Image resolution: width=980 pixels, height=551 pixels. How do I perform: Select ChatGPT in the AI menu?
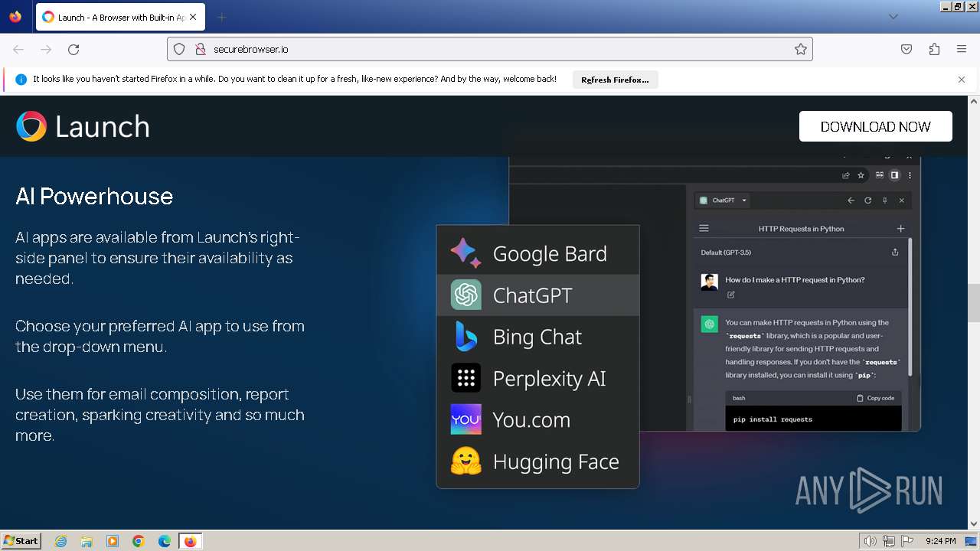tap(537, 295)
